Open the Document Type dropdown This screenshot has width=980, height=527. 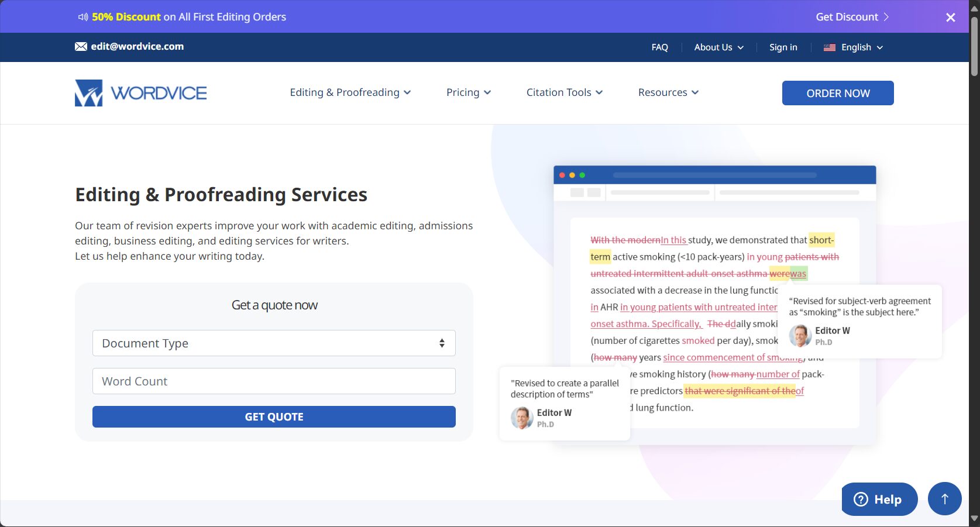[x=274, y=343]
